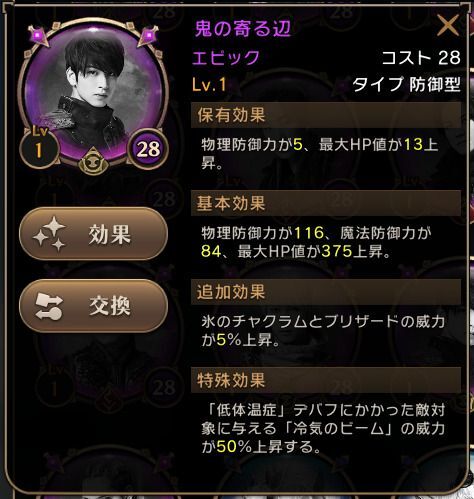This screenshot has width=474, height=499.
Task: Click the タイプ 防御型 label
Action: click(x=407, y=84)
